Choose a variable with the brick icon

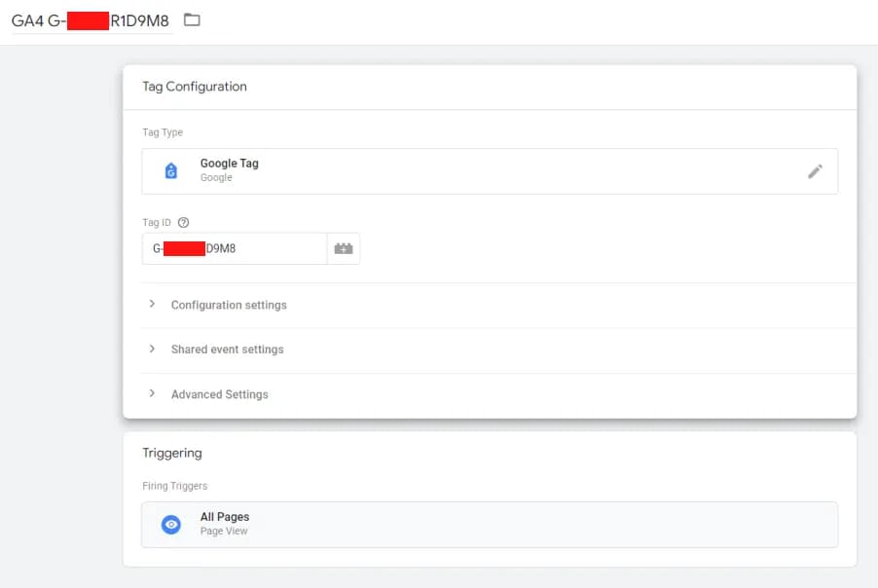point(344,248)
